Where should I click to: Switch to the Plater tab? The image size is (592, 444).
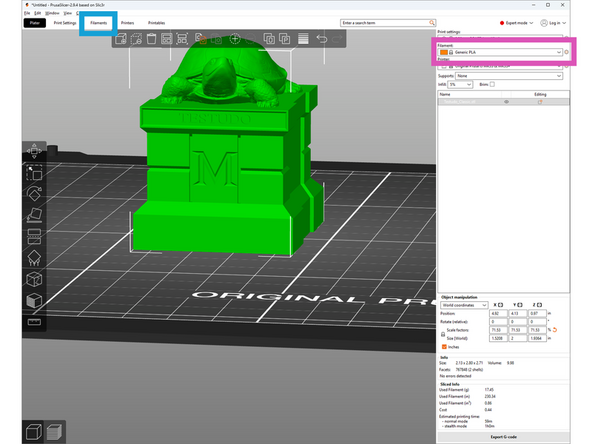pyautogui.click(x=35, y=23)
